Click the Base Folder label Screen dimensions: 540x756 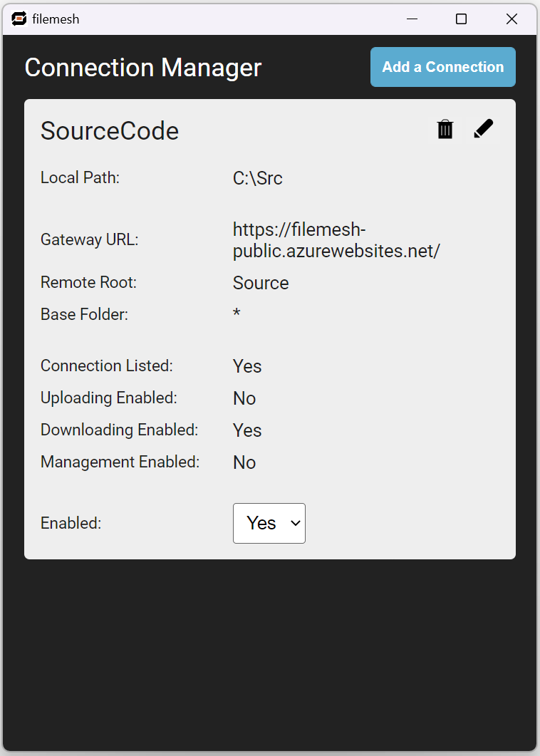(84, 314)
